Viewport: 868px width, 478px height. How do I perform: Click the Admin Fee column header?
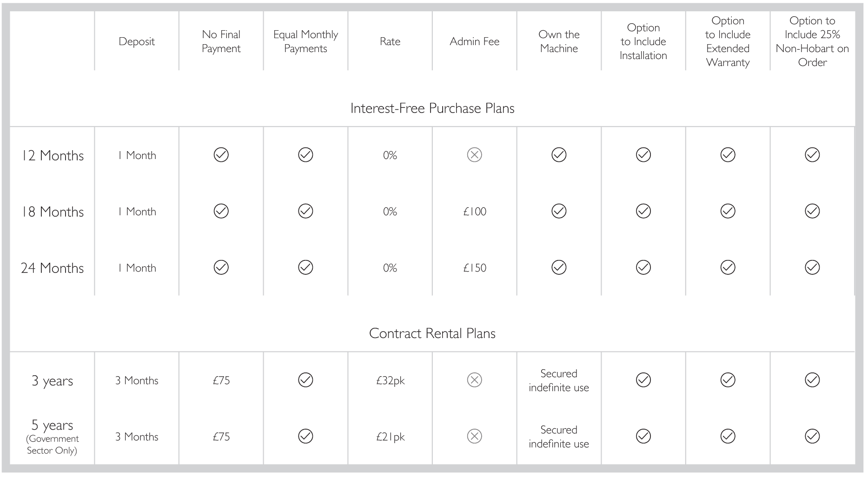pos(474,41)
